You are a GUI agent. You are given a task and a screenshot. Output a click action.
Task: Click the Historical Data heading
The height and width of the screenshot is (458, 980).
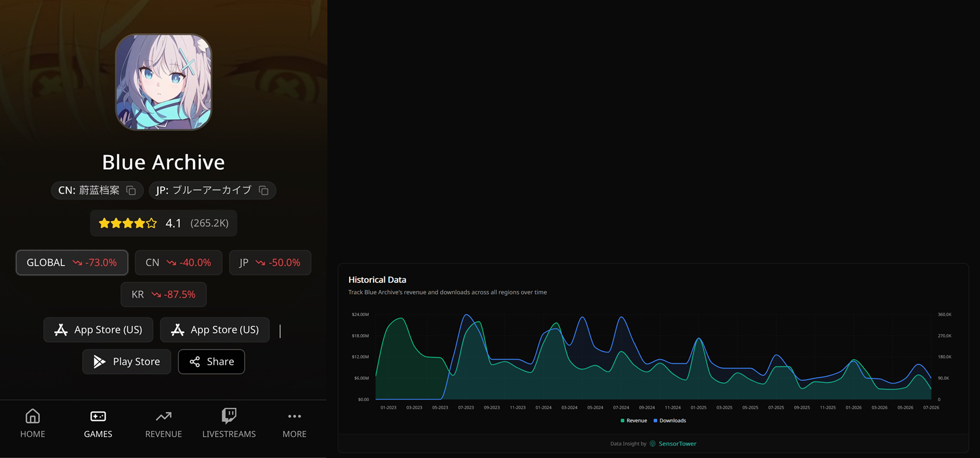pyautogui.click(x=377, y=280)
